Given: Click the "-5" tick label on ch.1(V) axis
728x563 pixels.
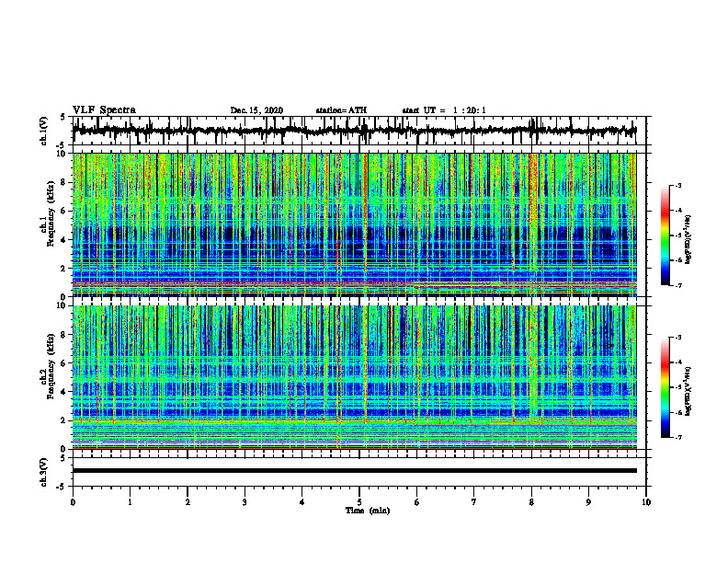Looking at the screenshot, I should pyautogui.click(x=62, y=145).
